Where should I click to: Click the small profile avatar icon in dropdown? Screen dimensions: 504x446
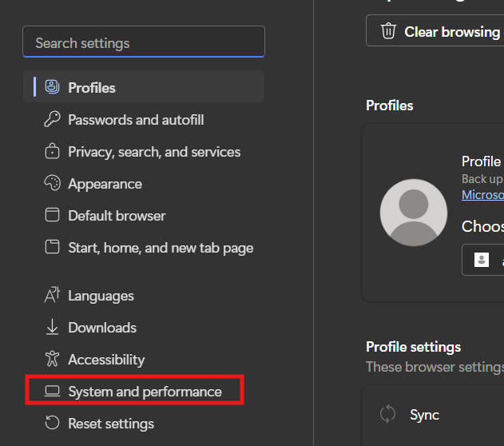482,260
